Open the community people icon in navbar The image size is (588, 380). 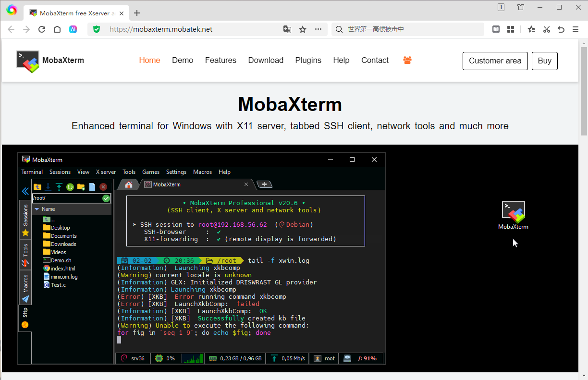(407, 61)
